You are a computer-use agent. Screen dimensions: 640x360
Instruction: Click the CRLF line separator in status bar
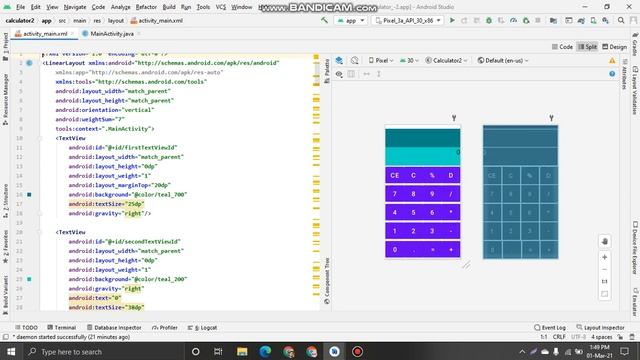(x=559, y=337)
